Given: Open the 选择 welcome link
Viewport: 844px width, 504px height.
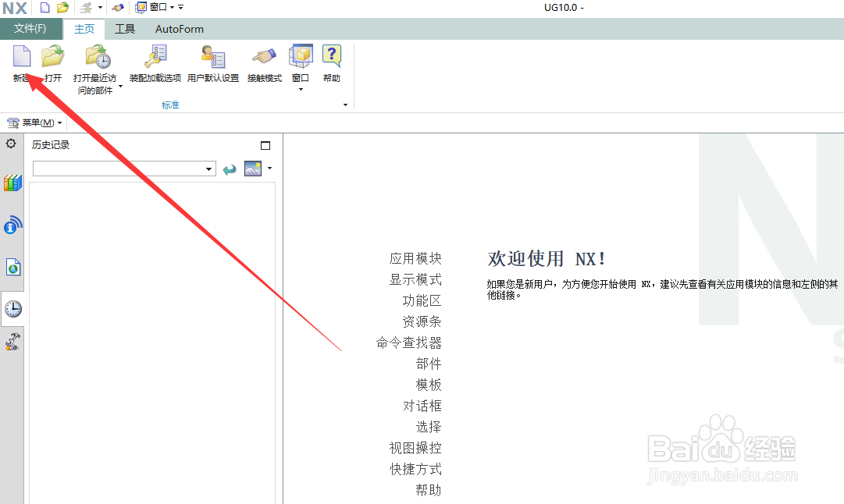Looking at the screenshot, I should (x=429, y=427).
